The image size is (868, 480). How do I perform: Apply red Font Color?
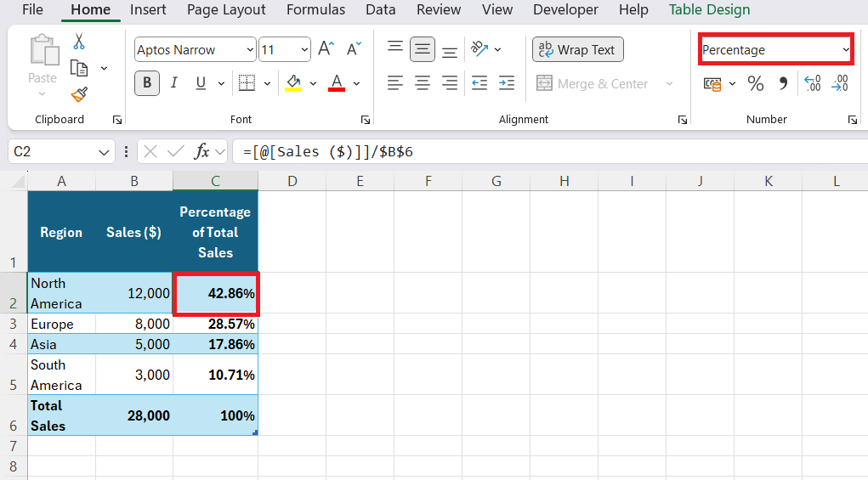click(337, 83)
